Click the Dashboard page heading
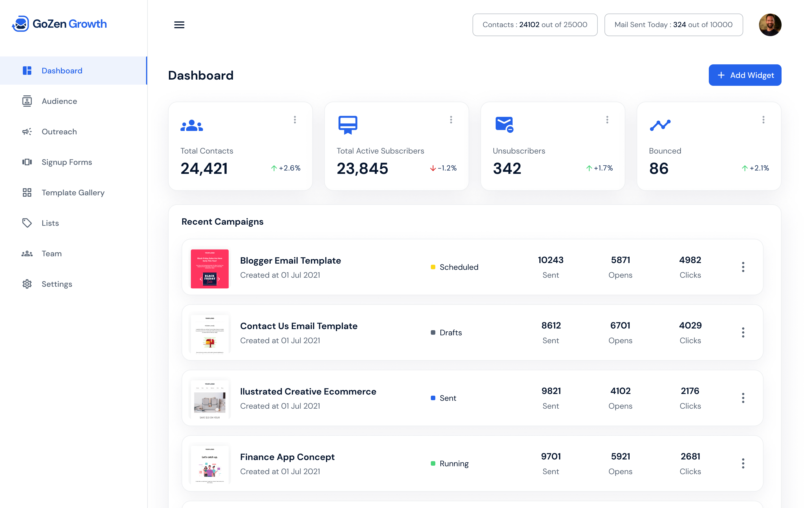The image size is (812, 508). coord(201,75)
